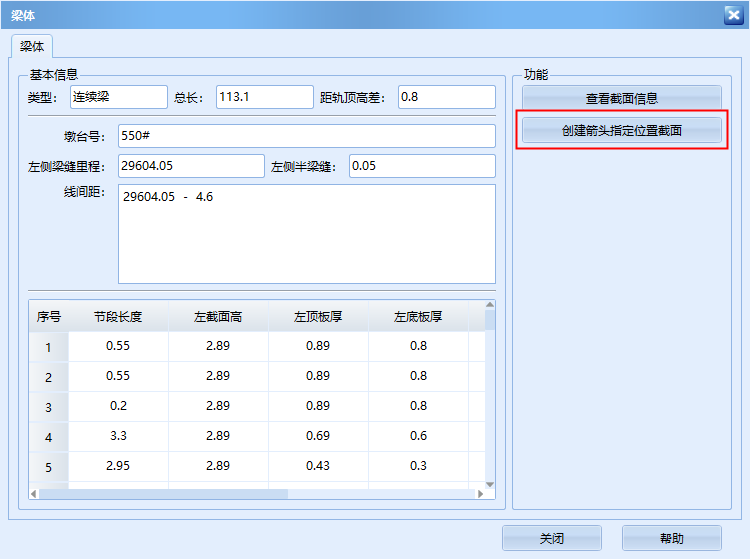The height and width of the screenshot is (559, 750).
Task: Click the 节段长度 column header
Action: pos(118,317)
